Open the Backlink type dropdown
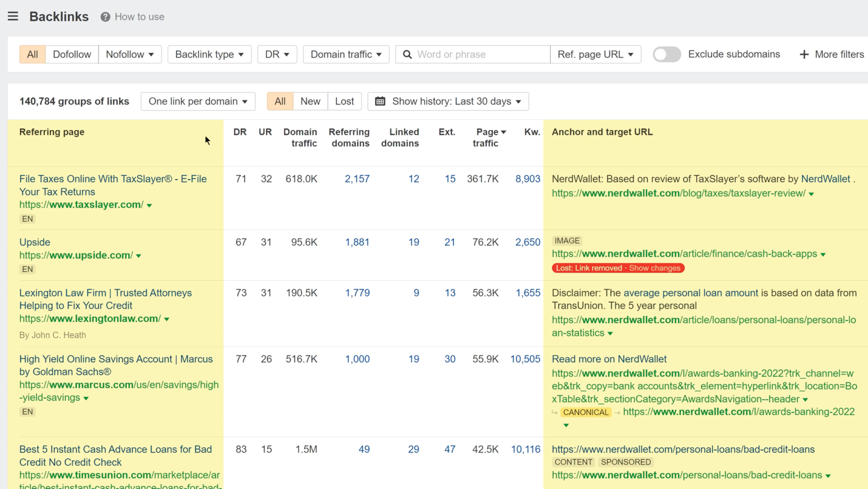 coord(209,55)
